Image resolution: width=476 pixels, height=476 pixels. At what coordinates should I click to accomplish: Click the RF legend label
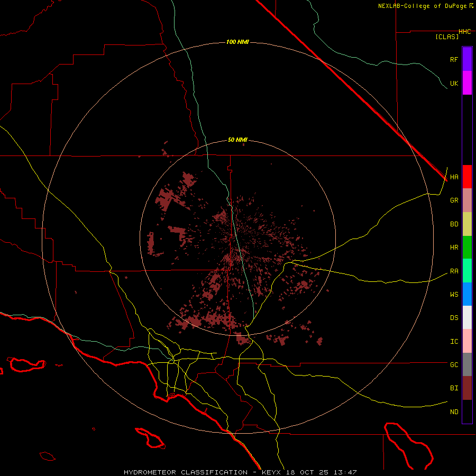[x=454, y=59]
